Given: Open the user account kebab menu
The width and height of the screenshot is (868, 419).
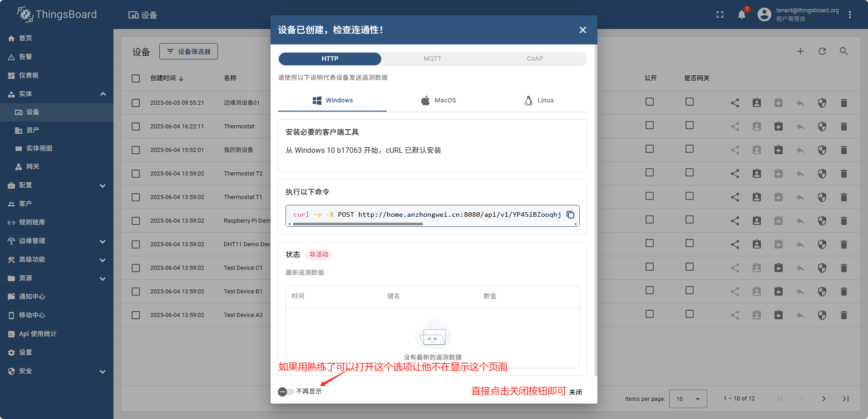Looking at the screenshot, I should point(849,15).
